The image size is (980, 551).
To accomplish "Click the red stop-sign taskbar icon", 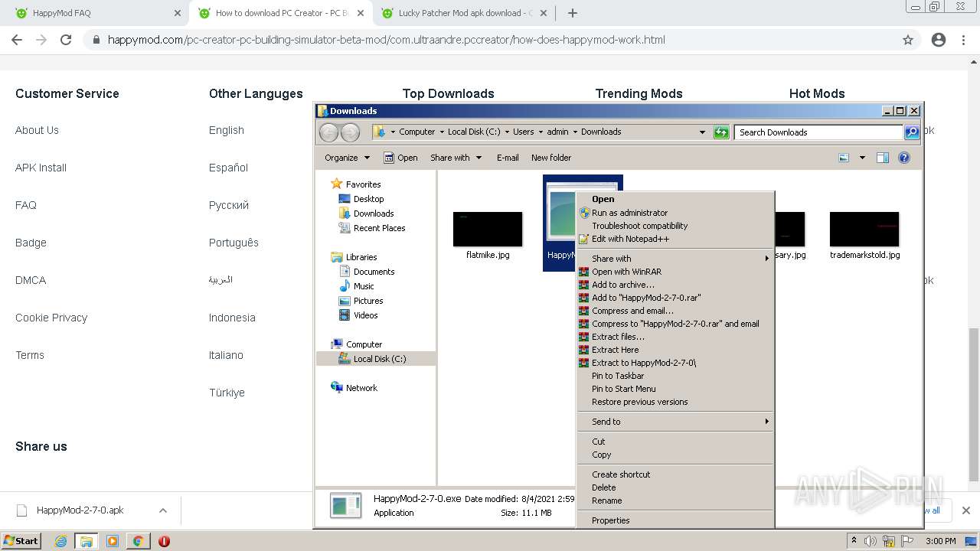I will coord(164,541).
